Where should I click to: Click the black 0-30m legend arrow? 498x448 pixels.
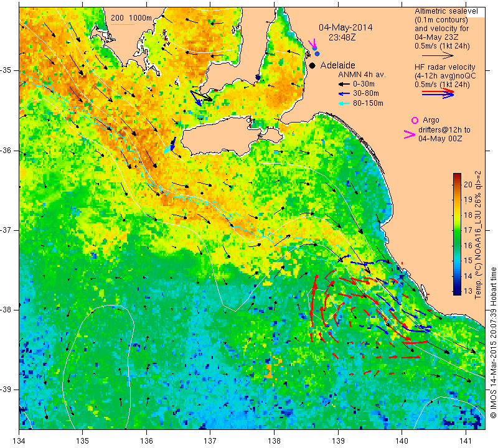(x=344, y=84)
